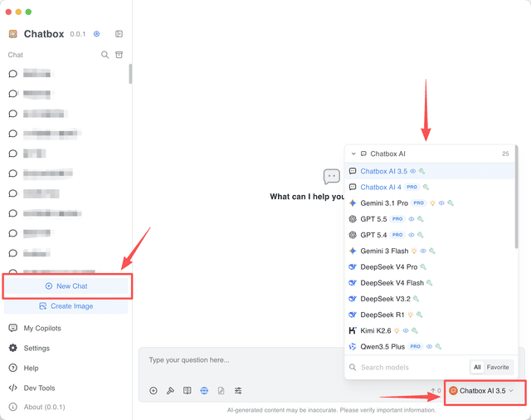Viewport: 531px width, 420px height.
Task: Click the open book icon in input toolbar
Action: [x=188, y=391]
